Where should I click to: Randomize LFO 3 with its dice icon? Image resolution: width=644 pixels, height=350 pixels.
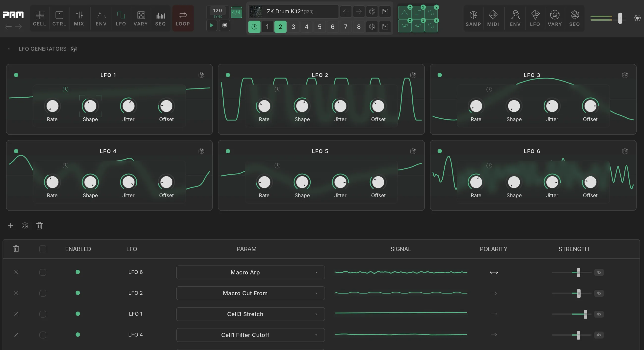tap(625, 75)
